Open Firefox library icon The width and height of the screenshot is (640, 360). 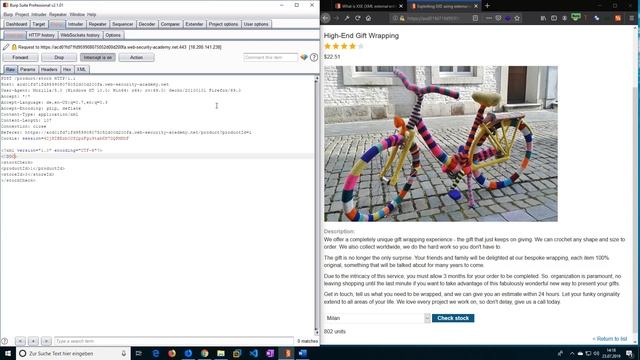coord(543,18)
